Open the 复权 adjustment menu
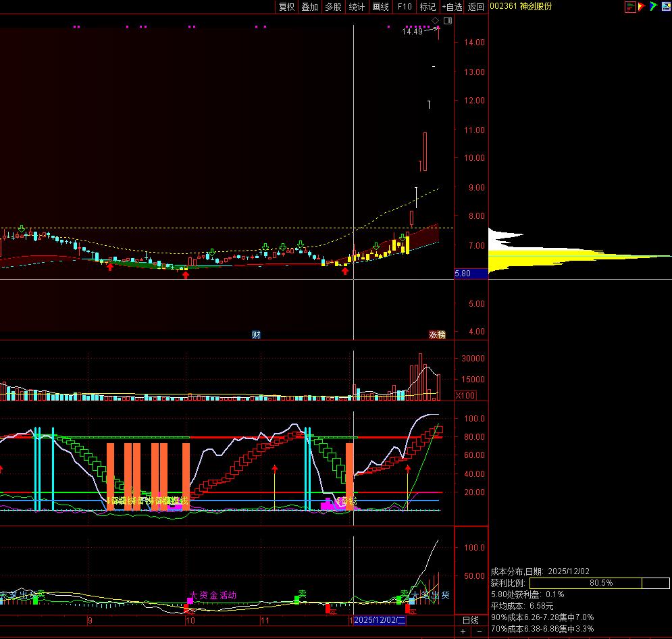This screenshot has height=639, width=672. pyautogui.click(x=287, y=7)
